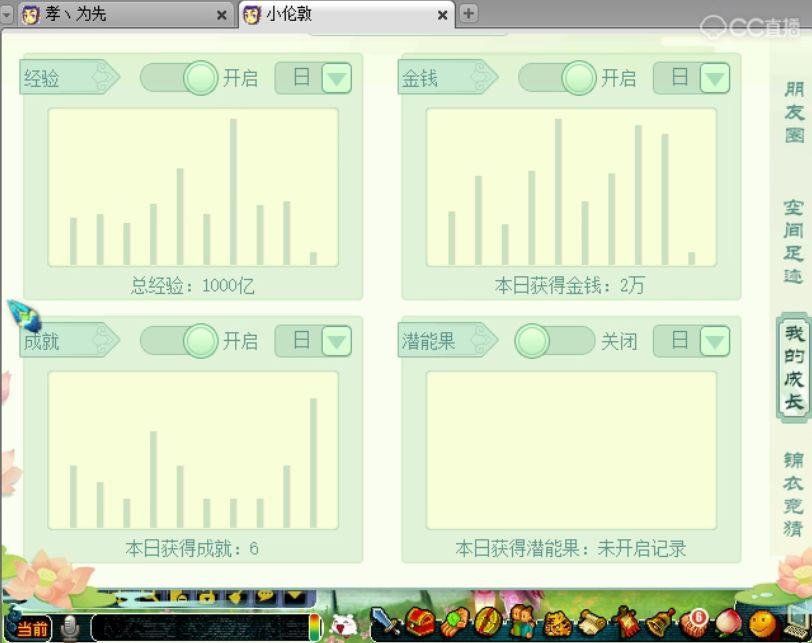Open the red treasure chest inventory icon
Screen dimensions: 812x643
click(x=419, y=621)
